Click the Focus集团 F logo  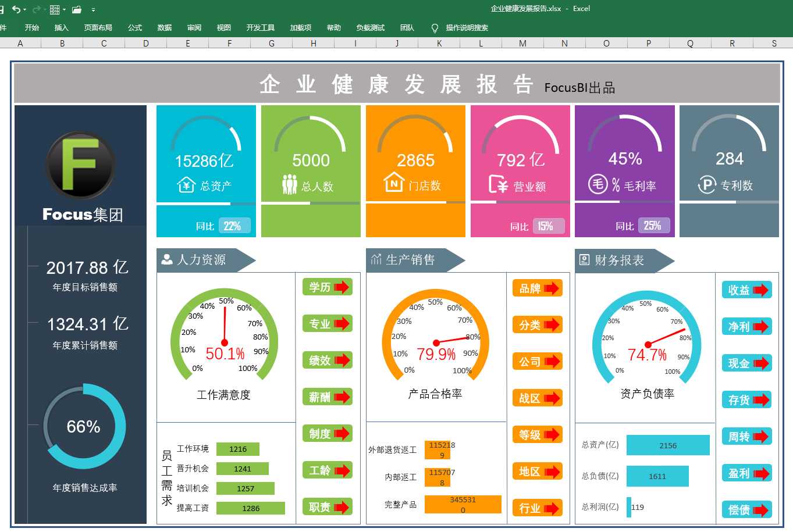(x=80, y=165)
